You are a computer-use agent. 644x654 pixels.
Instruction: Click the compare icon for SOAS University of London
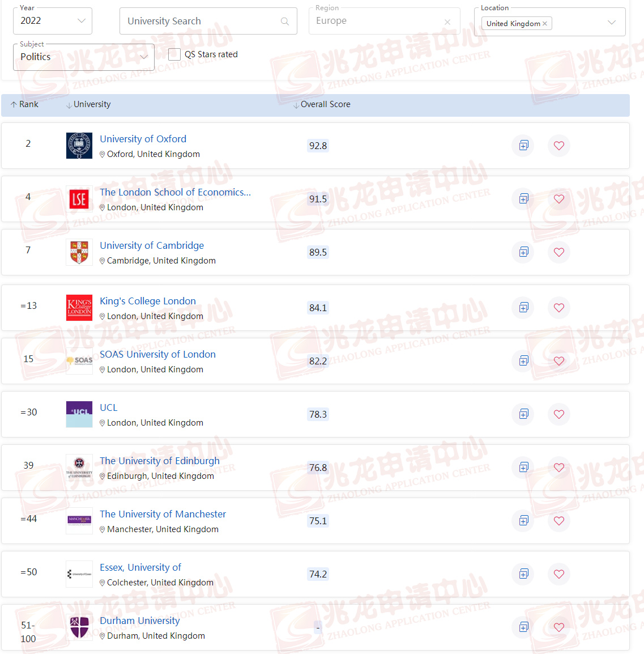pyautogui.click(x=522, y=361)
